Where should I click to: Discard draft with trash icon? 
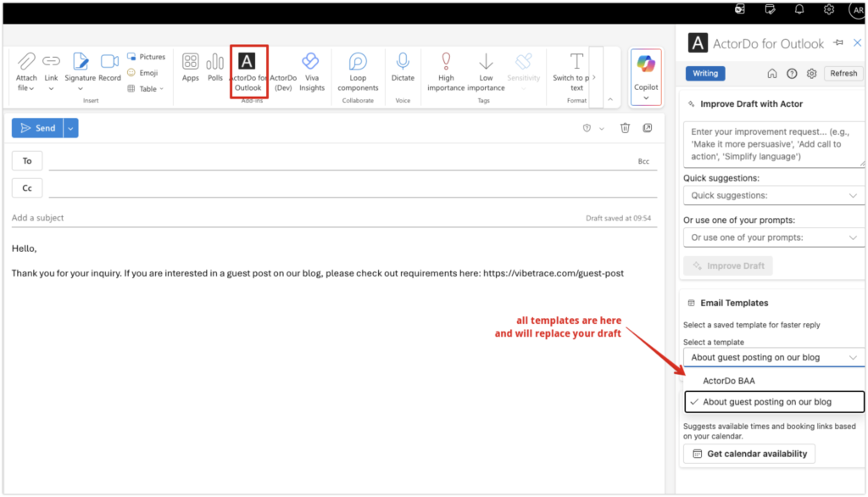625,128
